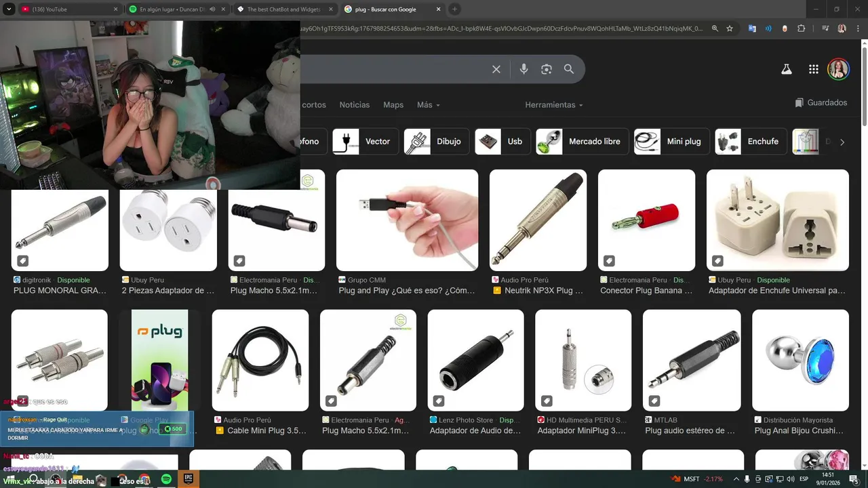Open the Maps search tab
868x488 pixels.
coord(393,105)
